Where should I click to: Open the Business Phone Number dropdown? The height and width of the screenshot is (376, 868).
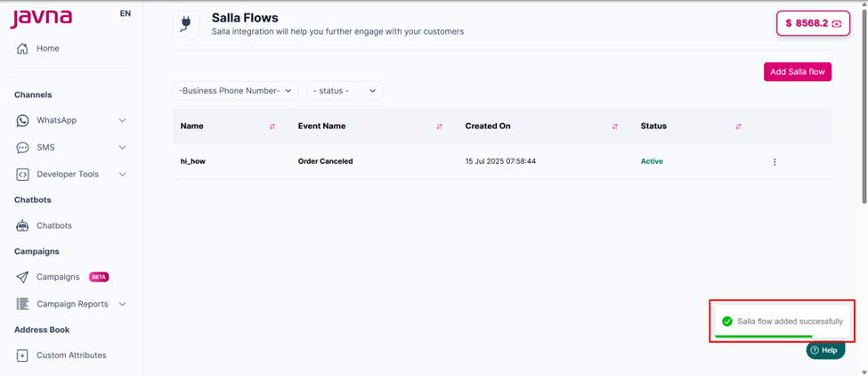click(236, 91)
